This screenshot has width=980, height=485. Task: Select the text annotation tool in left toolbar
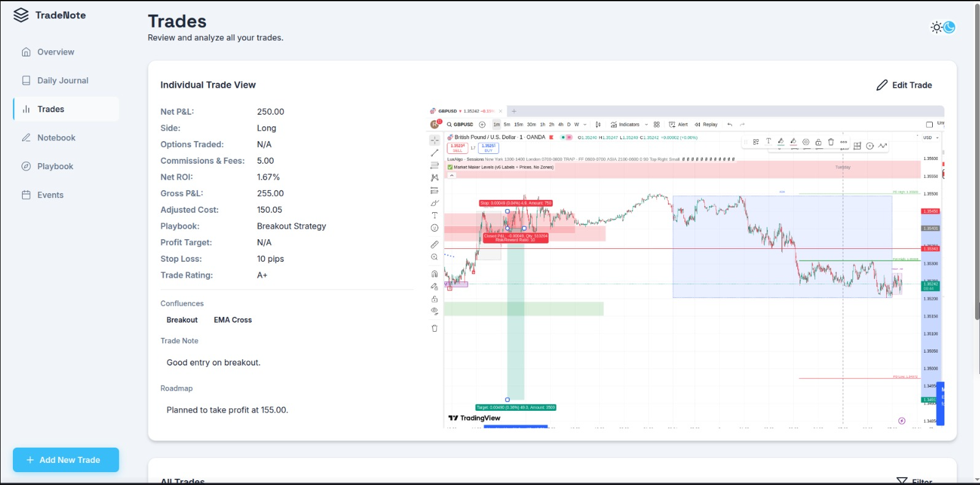tap(435, 215)
